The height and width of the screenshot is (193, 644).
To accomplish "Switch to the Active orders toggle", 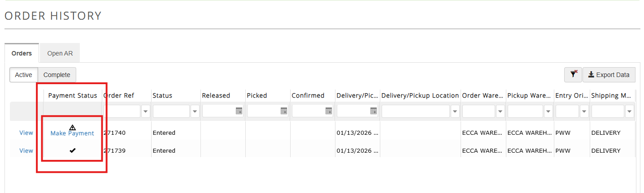I will (x=23, y=75).
